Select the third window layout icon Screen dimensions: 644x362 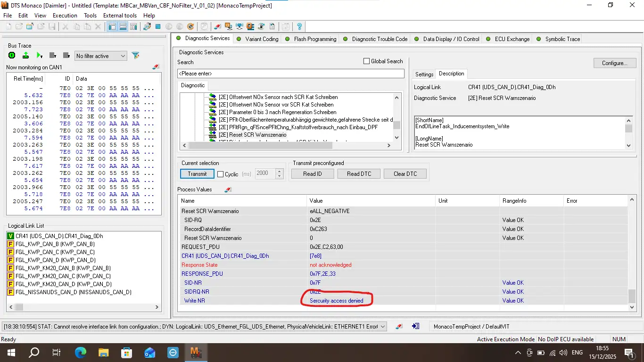click(133, 27)
